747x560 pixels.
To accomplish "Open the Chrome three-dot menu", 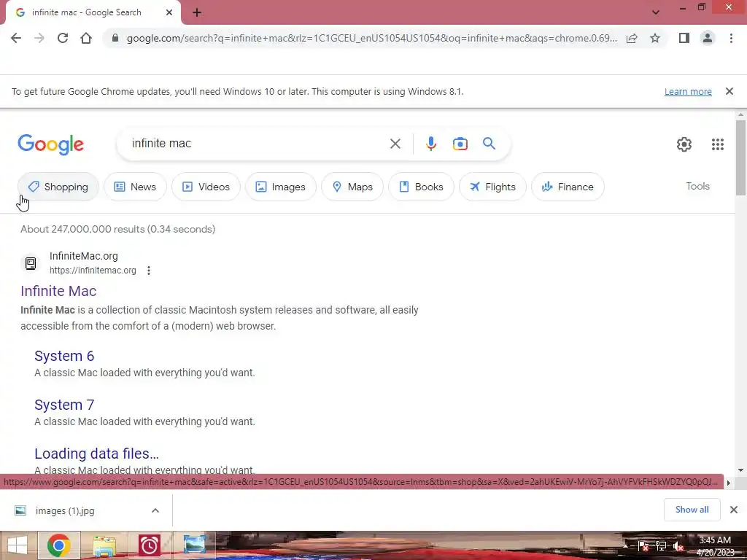I will [731, 38].
